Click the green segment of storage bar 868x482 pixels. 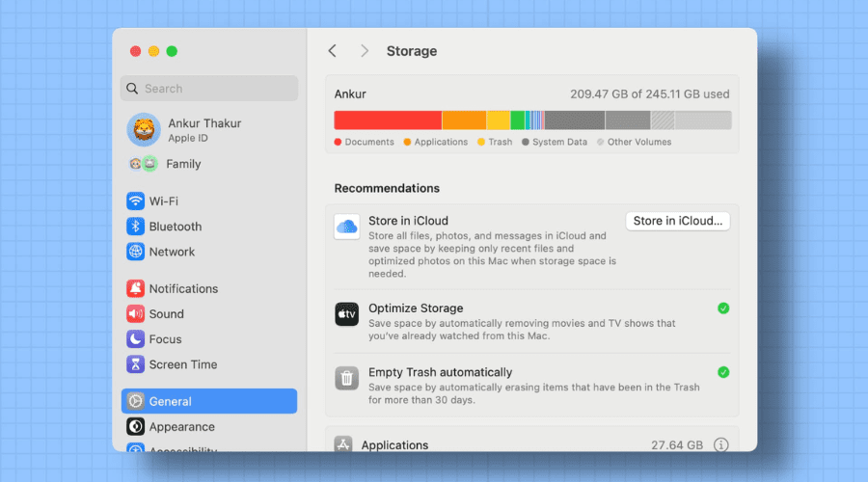518,120
